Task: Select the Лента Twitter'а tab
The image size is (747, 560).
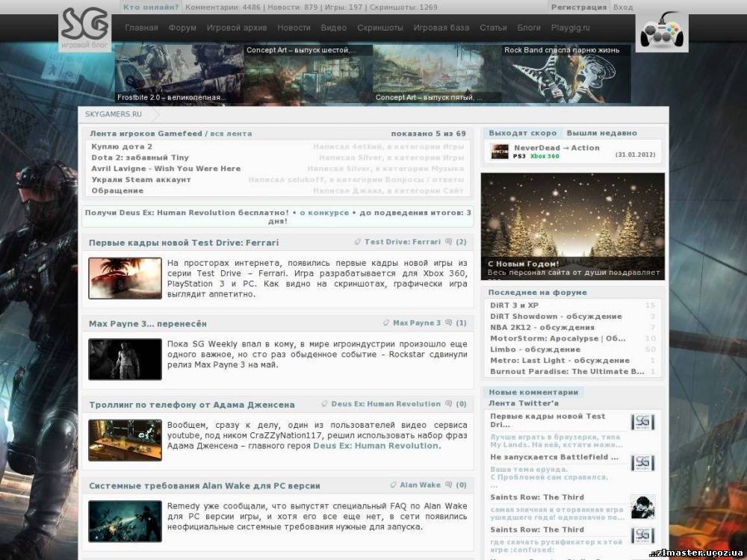Action: point(524,403)
